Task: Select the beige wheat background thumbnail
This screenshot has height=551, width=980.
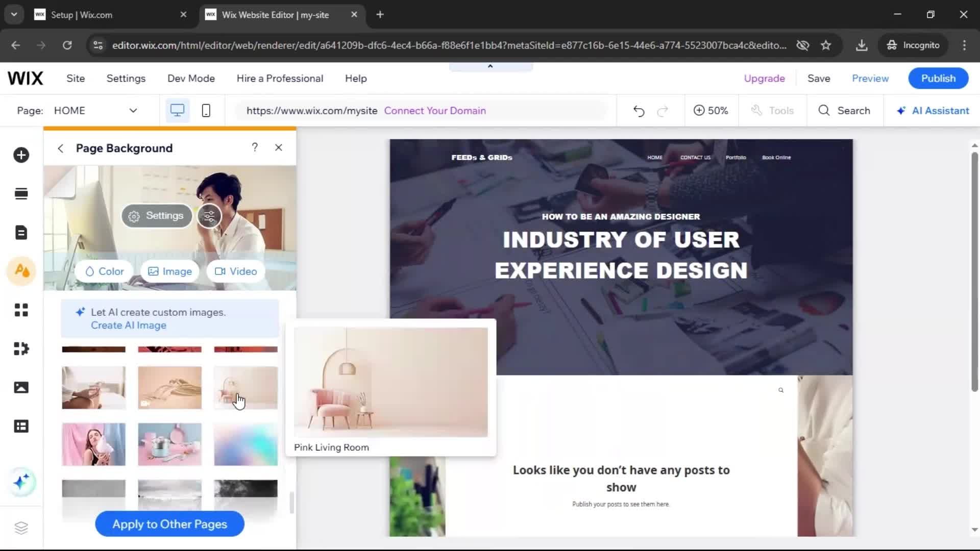Action: (x=169, y=388)
